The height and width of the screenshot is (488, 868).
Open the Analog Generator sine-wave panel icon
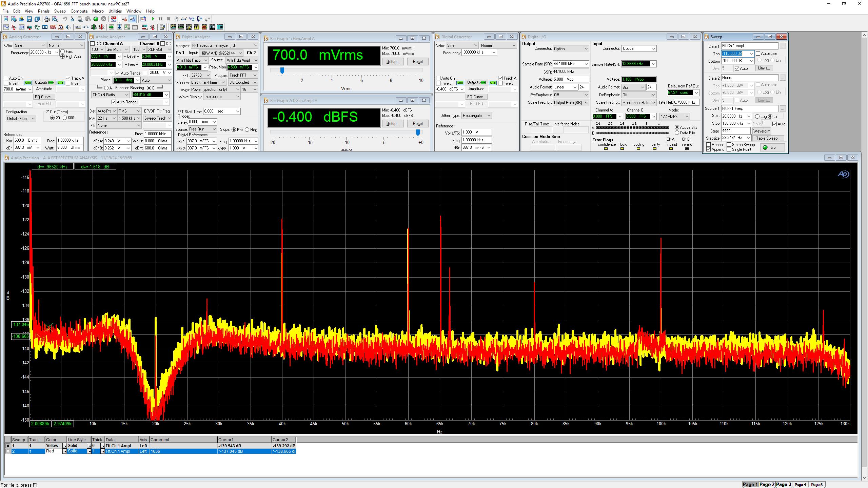(x=6, y=27)
